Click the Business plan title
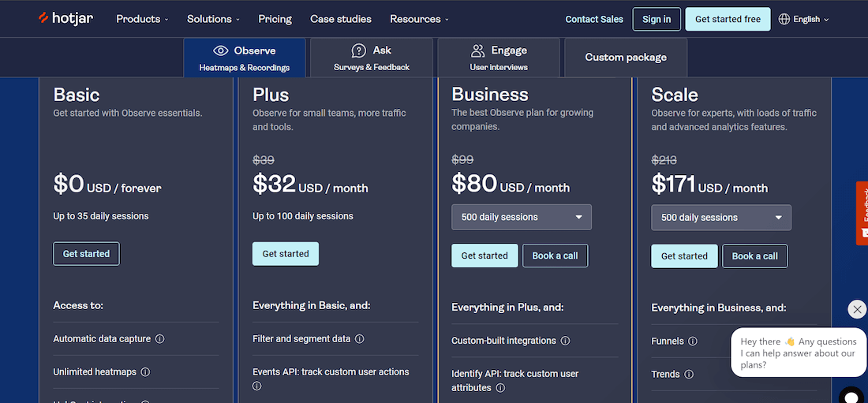 click(490, 95)
